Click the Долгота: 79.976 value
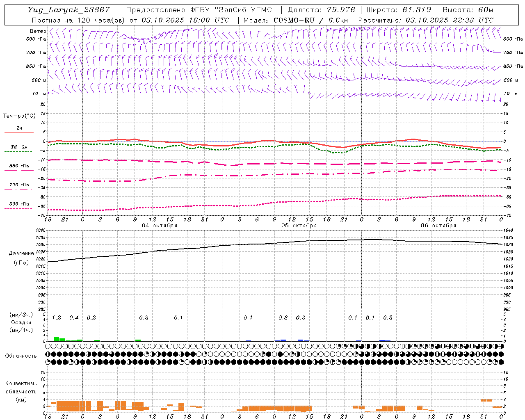Viewport: 525px width, 420px height. [321, 10]
